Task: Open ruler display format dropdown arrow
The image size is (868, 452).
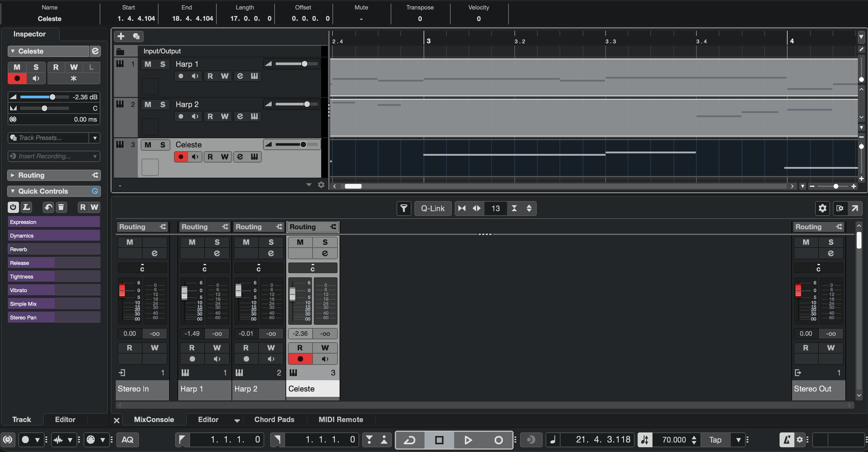Action: pos(861,36)
